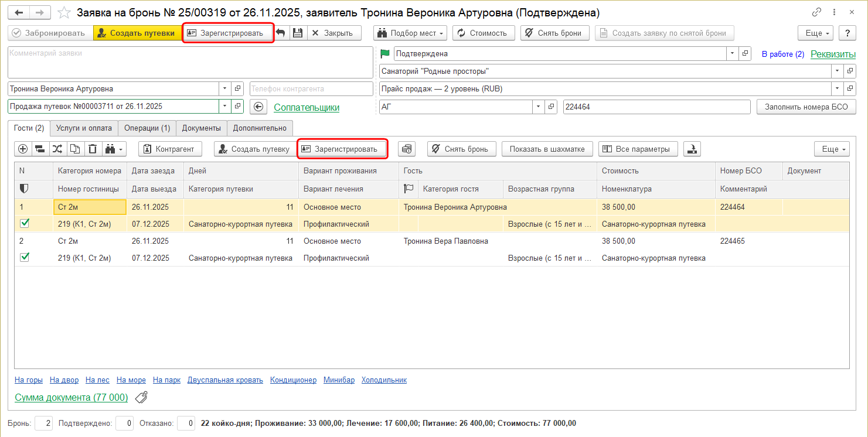The width and height of the screenshot is (868, 437).
Task: Open the Документы tab
Action: (201, 128)
